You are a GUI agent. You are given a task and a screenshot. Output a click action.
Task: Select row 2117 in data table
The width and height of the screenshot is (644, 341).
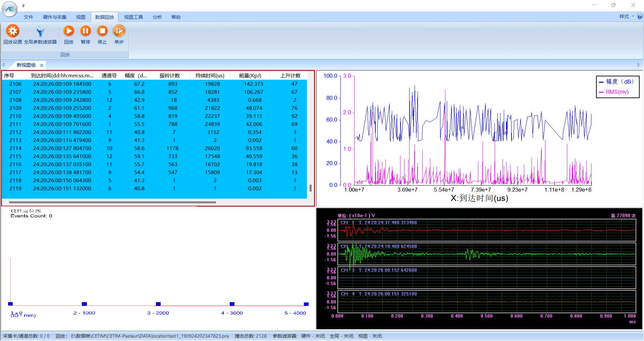(154, 173)
